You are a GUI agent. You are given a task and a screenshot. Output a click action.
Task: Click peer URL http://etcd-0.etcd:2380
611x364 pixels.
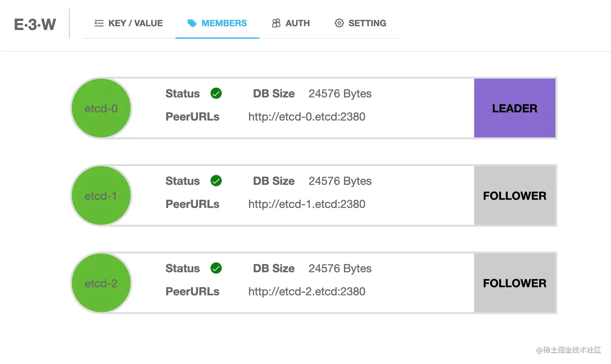point(307,117)
